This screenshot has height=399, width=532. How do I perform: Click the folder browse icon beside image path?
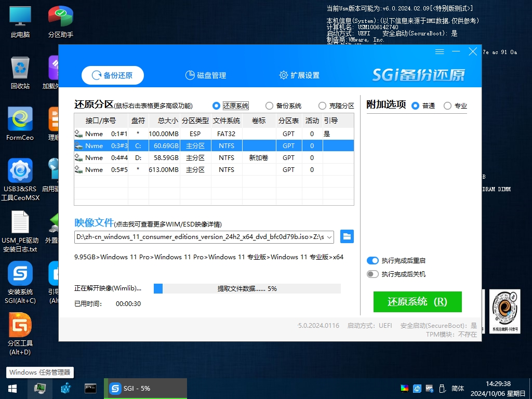coord(347,236)
